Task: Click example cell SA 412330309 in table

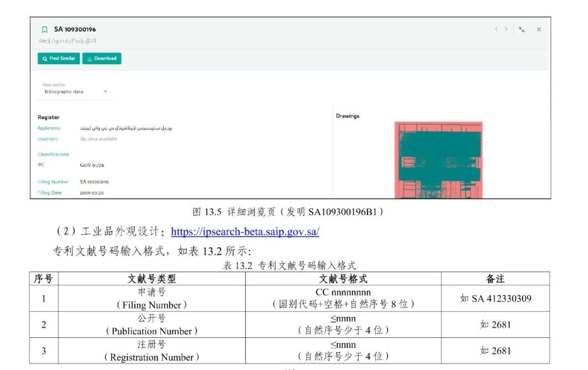Action: pos(495,299)
